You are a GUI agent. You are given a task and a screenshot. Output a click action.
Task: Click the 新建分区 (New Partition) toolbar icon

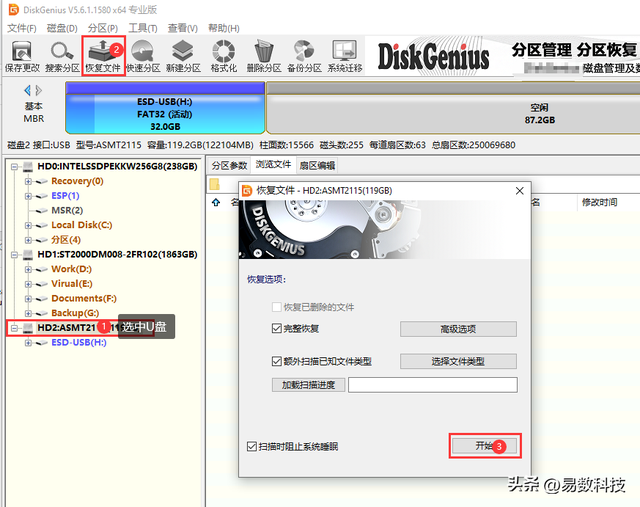(183, 56)
